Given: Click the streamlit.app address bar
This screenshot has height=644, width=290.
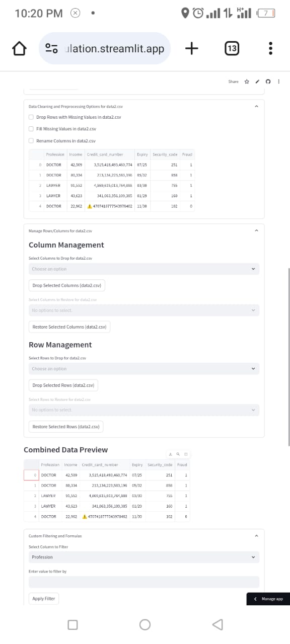Looking at the screenshot, I should coord(105,48).
